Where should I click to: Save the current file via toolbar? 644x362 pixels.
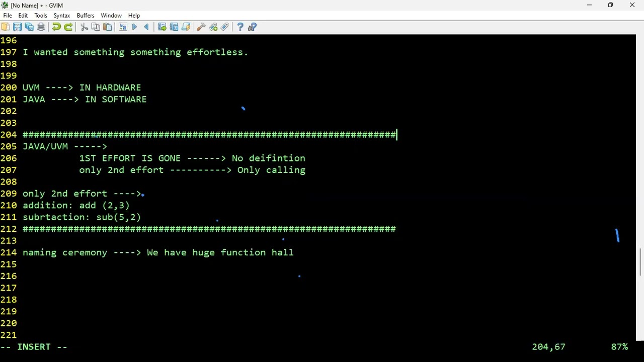pyautogui.click(x=17, y=27)
